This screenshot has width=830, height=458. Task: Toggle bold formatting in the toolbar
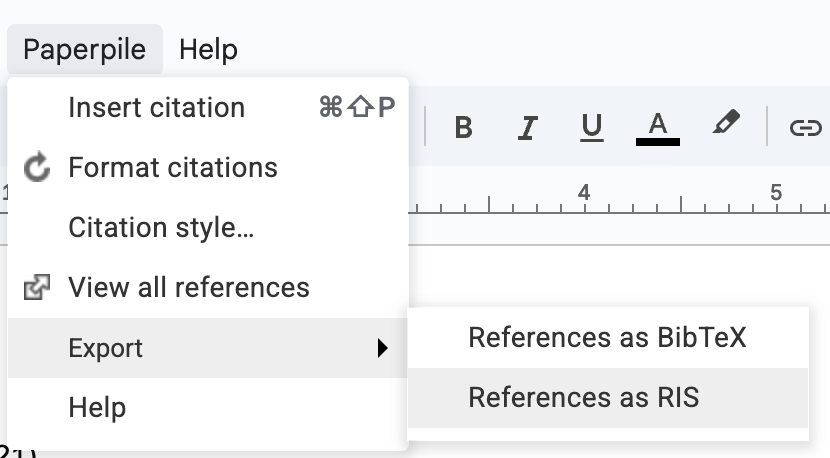(x=463, y=127)
